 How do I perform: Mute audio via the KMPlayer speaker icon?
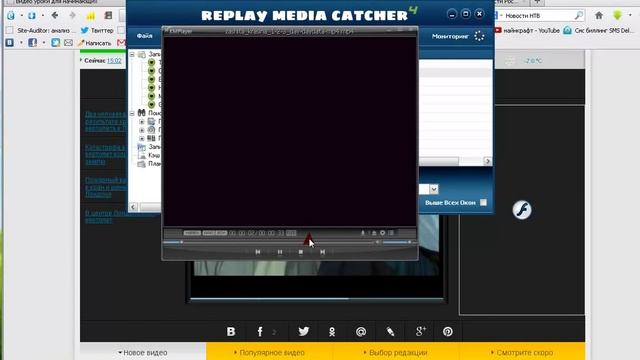(378, 242)
